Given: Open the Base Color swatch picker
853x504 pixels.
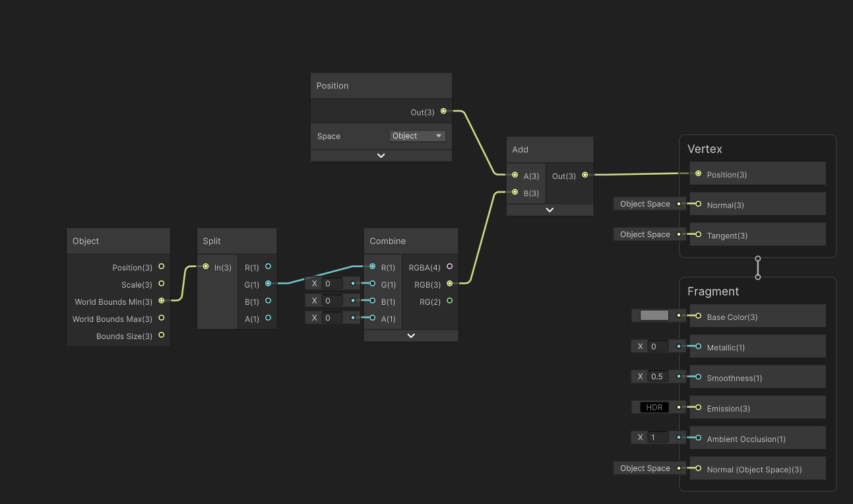Looking at the screenshot, I should click(652, 315).
